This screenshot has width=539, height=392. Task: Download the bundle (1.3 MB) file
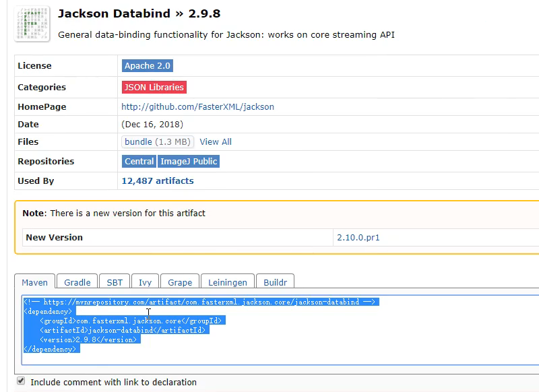coord(158,142)
